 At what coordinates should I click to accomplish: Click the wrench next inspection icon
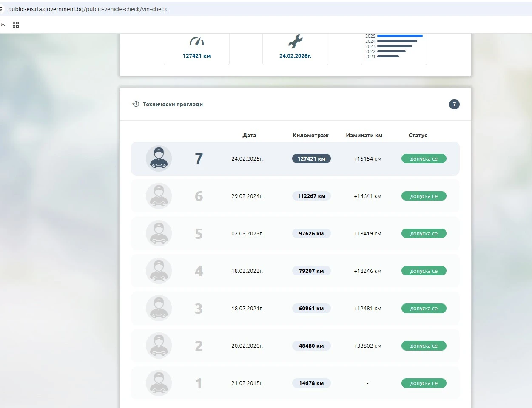[x=295, y=41]
